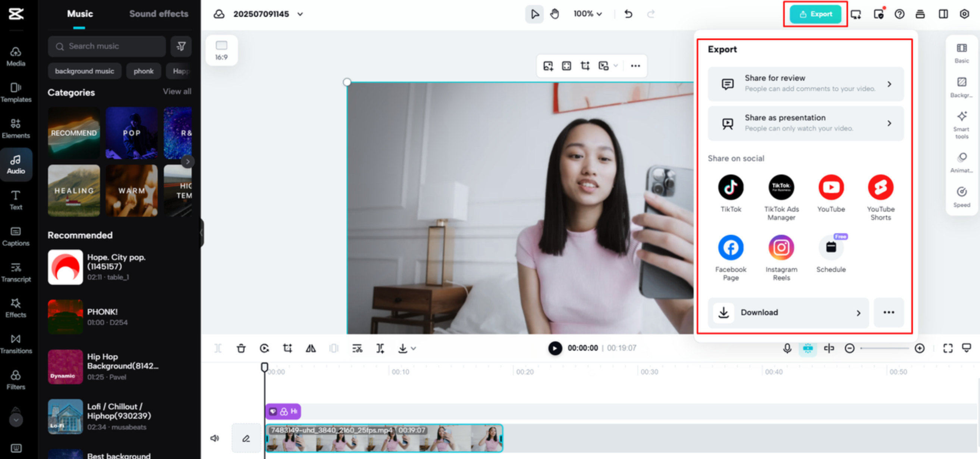Select the phonk tag
Image resolution: width=980 pixels, height=459 pixels.
pos(144,71)
